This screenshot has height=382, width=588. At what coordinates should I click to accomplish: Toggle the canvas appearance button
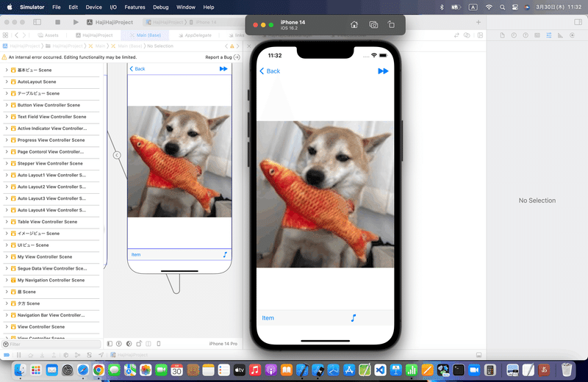click(x=129, y=343)
